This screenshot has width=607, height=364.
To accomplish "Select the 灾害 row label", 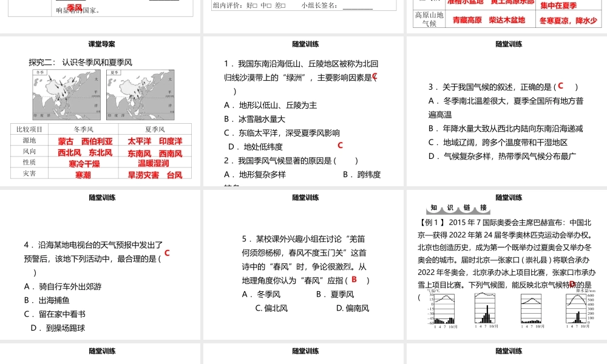I will pos(29,173).
